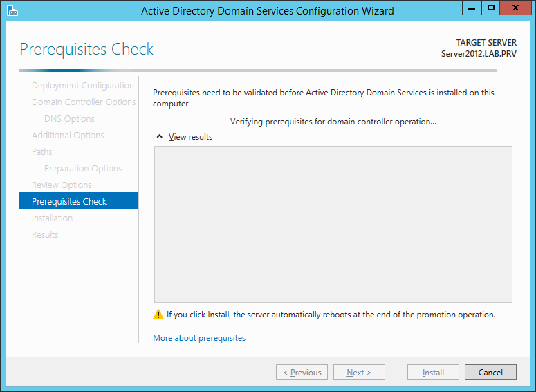Click the View results label
Image resolution: width=536 pixels, height=392 pixels.
click(x=190, y=137)
